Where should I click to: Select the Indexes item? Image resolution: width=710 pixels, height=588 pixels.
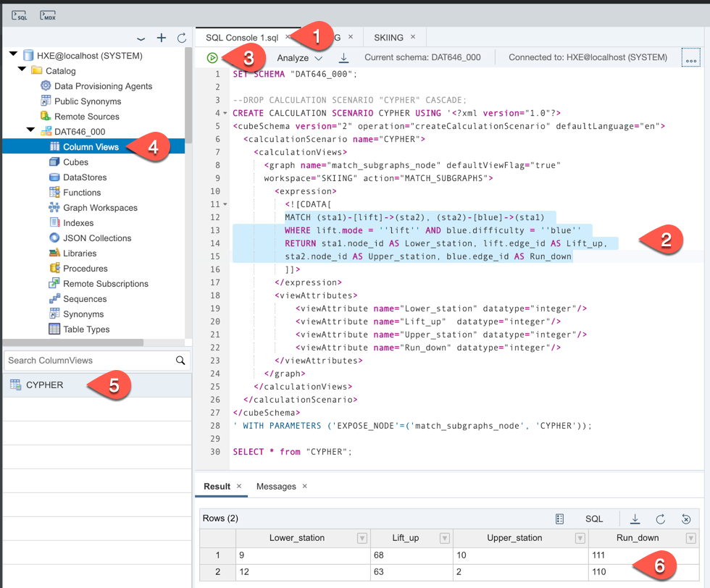78,223
